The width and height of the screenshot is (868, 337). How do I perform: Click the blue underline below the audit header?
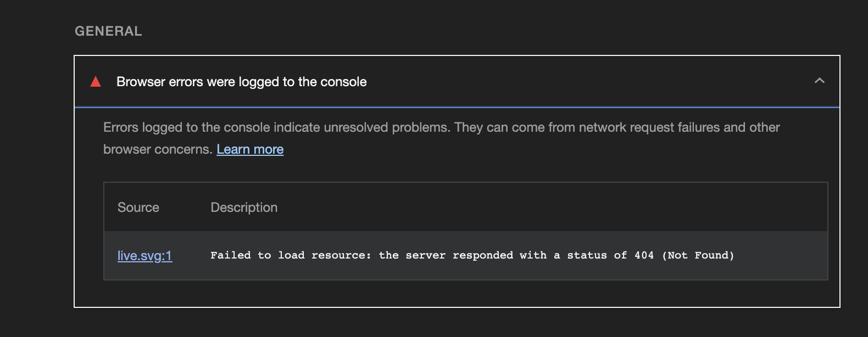(457, 106)
